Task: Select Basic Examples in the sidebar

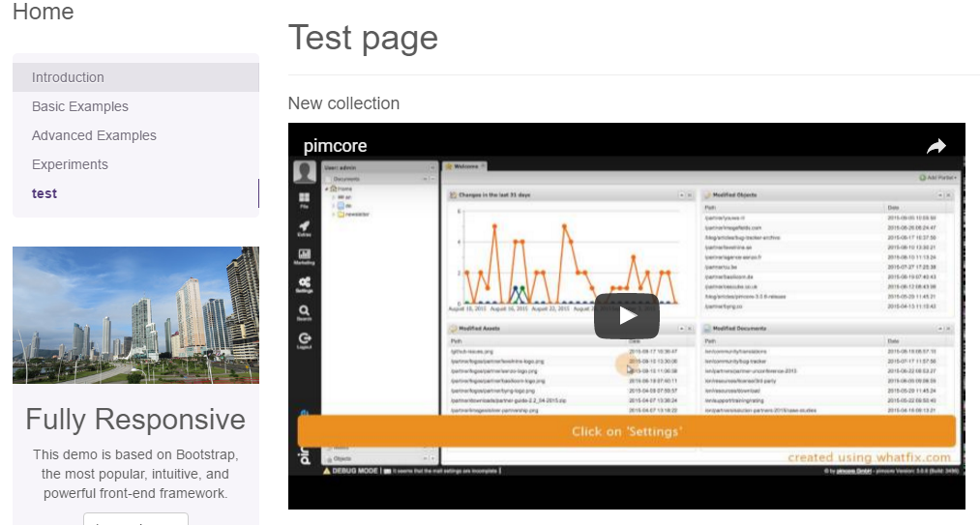Action: pos(80,106)
